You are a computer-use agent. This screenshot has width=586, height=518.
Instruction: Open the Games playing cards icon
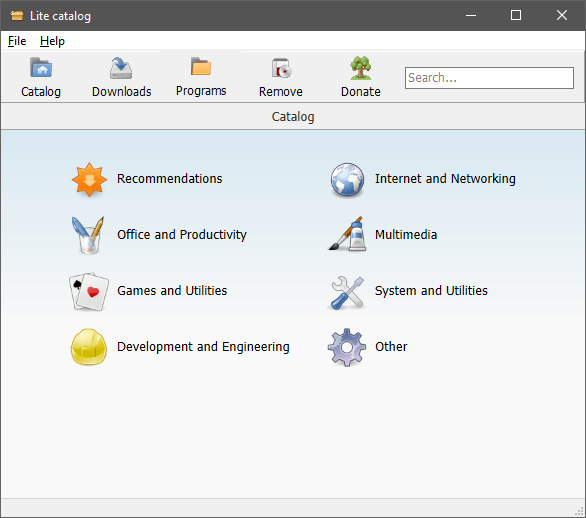pos(89,292)
